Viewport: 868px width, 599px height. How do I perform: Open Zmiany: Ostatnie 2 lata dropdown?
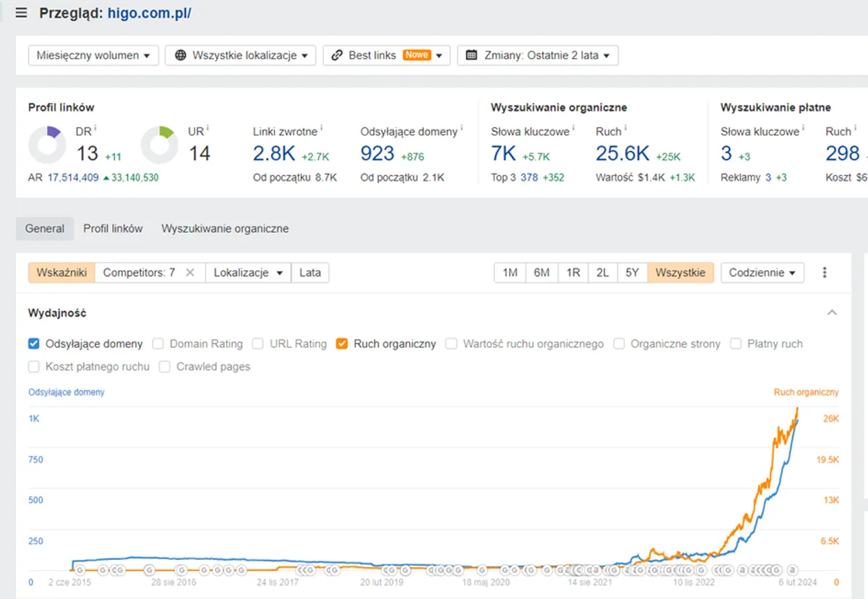(537, 55)
